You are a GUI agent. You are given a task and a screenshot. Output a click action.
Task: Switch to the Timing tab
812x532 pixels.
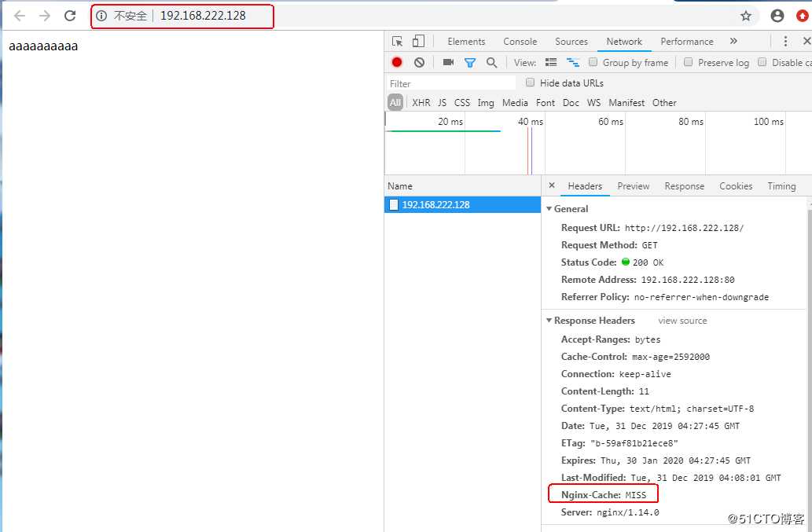pyautogui.click(x=781, y=185)
